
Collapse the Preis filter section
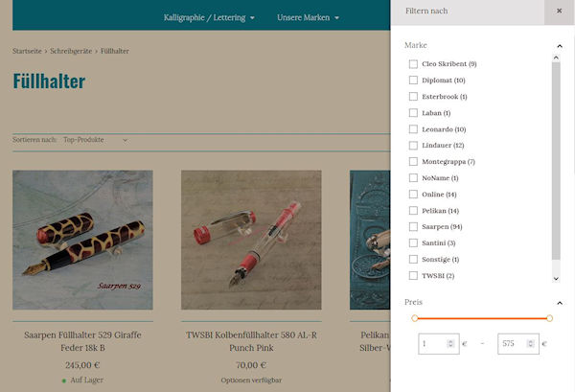[x=560, y=303]
